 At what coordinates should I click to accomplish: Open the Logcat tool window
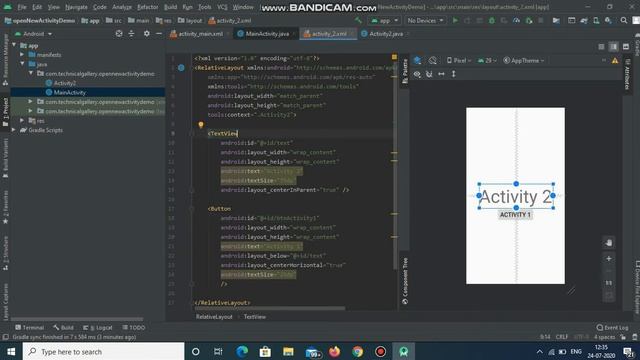(x=98, y=327)
